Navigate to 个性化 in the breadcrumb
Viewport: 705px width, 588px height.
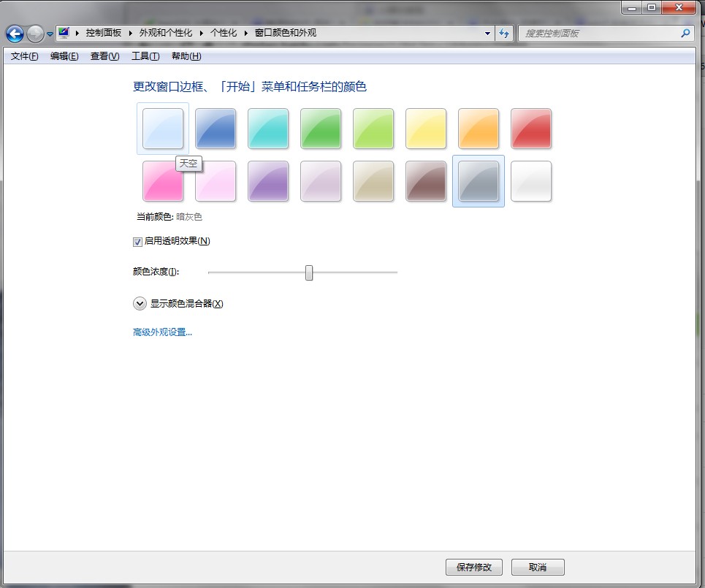click(224, 33)
